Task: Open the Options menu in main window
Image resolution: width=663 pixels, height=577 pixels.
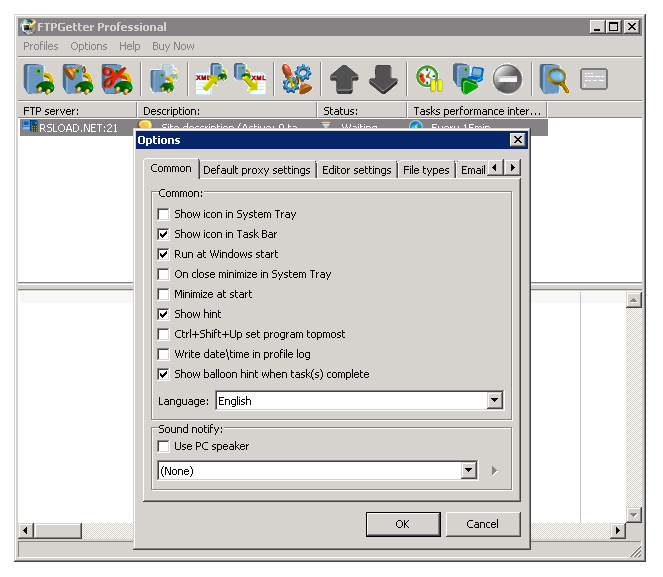Action: click(89, 46)
